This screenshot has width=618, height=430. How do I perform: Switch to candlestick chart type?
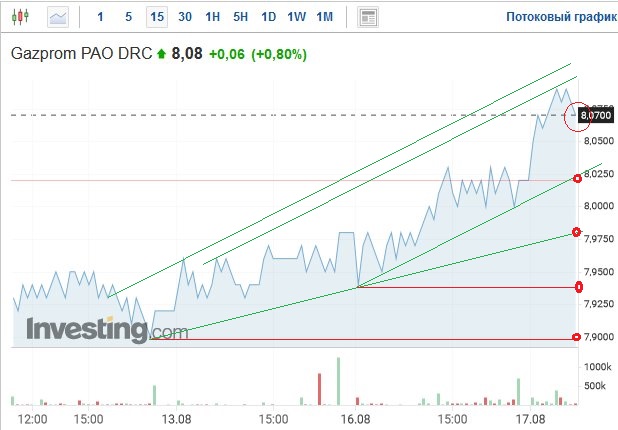20,17
